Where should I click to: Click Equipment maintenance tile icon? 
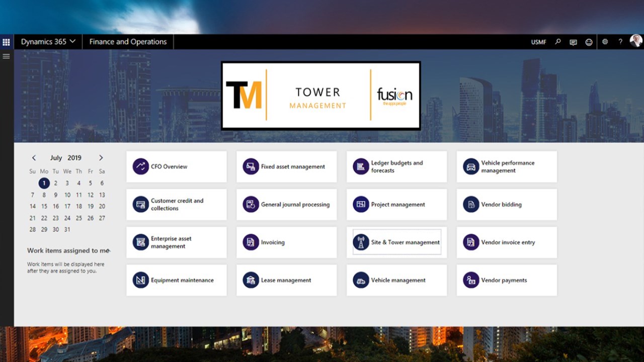coord(141,280)
